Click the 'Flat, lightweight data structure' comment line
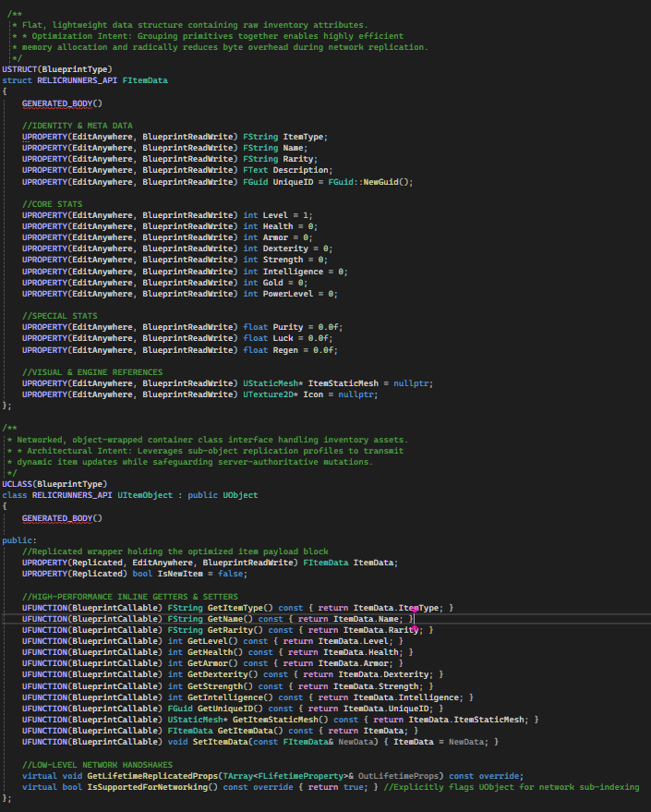651x812 pixels. point(190,25)
